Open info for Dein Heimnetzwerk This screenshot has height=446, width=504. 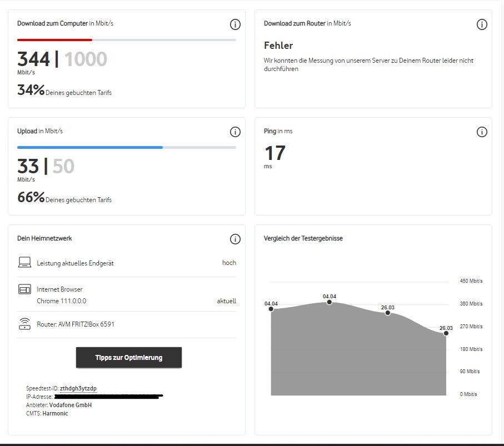pos(235,239)
